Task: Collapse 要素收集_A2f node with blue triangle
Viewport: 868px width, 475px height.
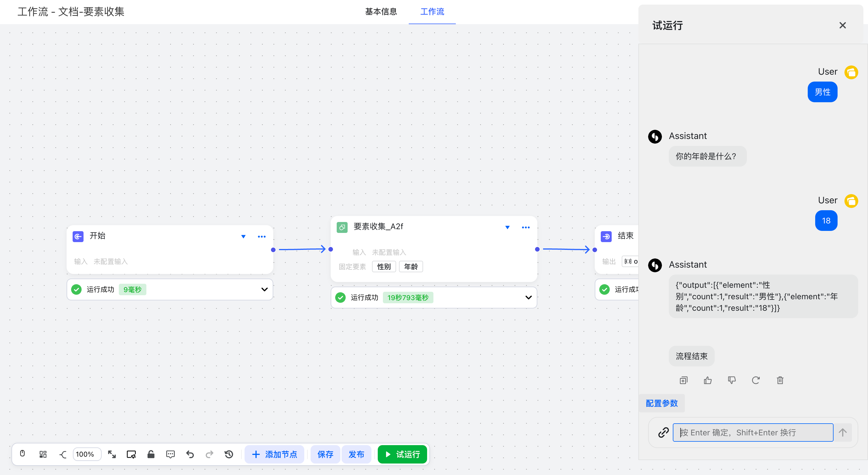Action: pos(507,227)
